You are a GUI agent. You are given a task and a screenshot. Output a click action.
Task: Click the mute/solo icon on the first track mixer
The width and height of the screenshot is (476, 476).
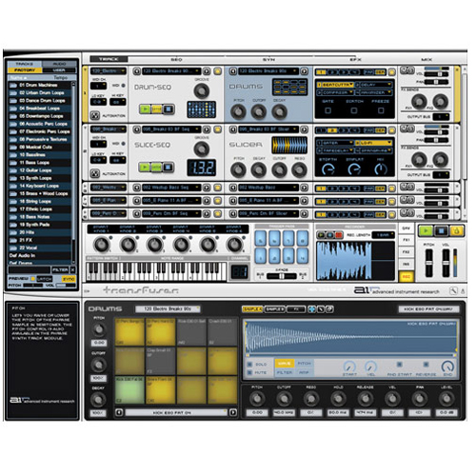click(407, 70)
